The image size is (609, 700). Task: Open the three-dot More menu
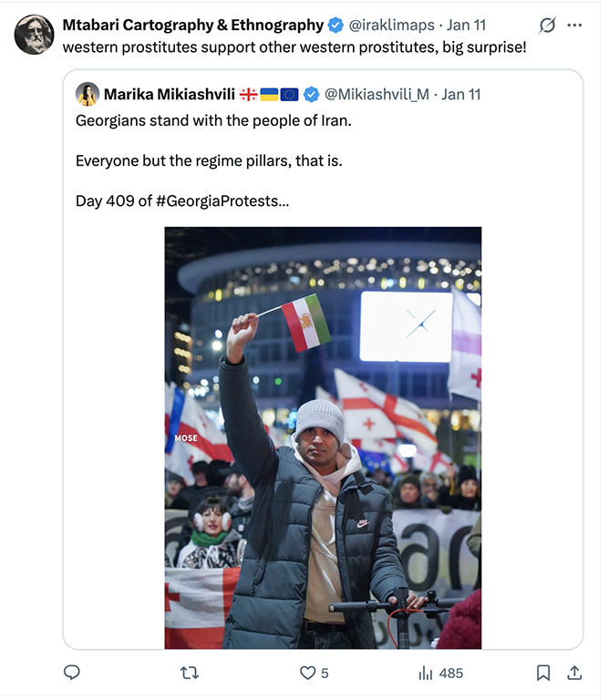point(574,25)
